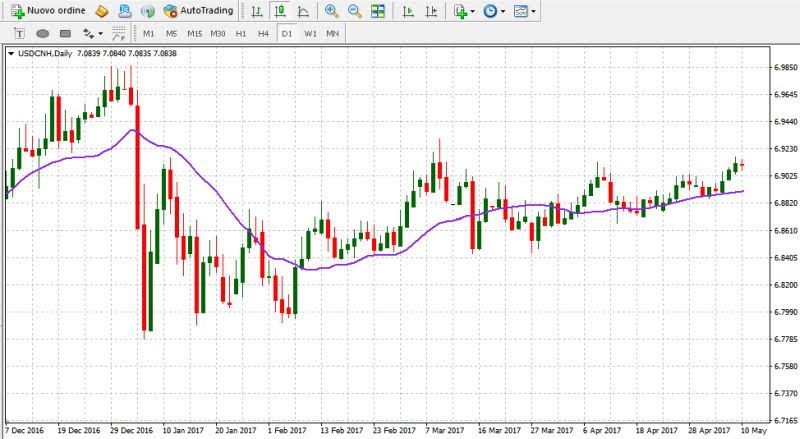Click the USDCNH,Daily chart title arrow
Image resolution: width=800 pixels, height=439 pixels.
11,54
